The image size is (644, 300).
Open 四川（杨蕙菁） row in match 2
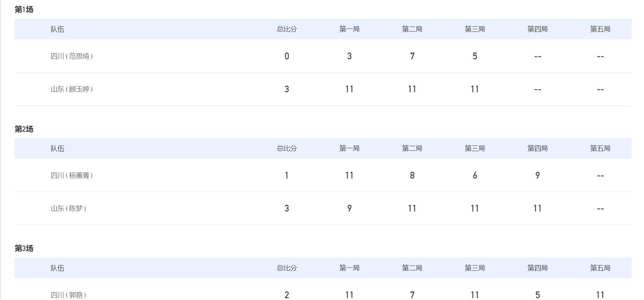[323, 175]
